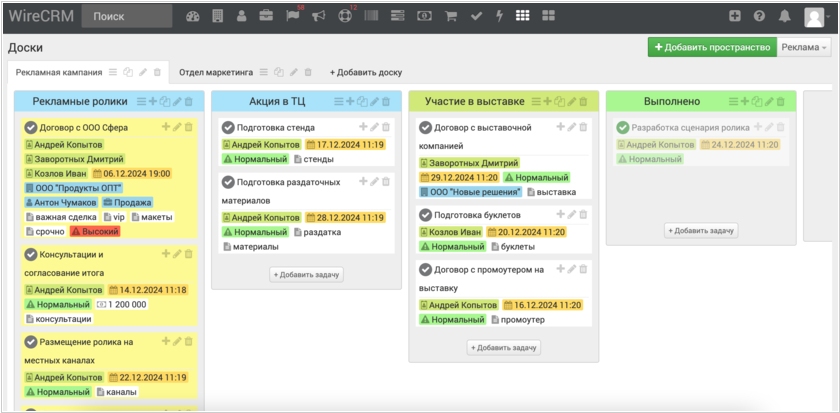Switch to the Отдел маркетинга board tab
The image size is (840, 413).
(x=216, y=72)
